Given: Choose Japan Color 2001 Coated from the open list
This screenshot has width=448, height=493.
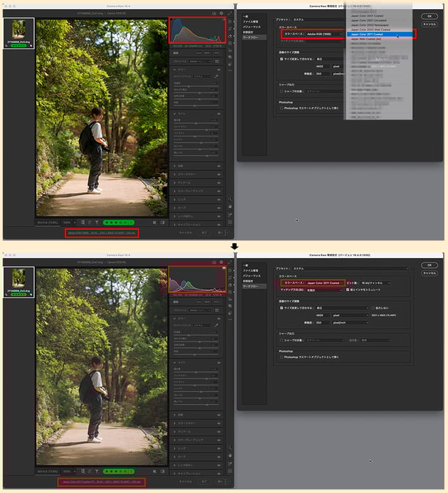Looking at the screenshot, I should 368,15.
